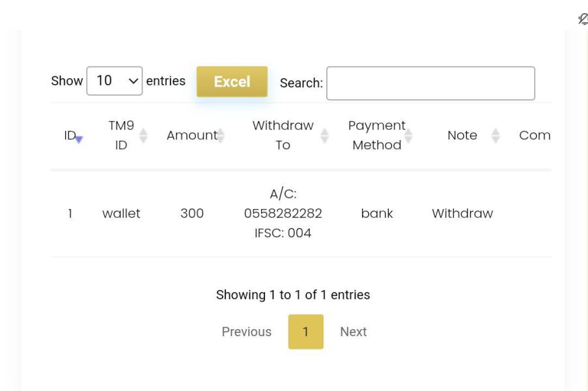Click the partially visible Com column header
The width and height of the screenshot is (588, 391).
(x=535, y=135)
